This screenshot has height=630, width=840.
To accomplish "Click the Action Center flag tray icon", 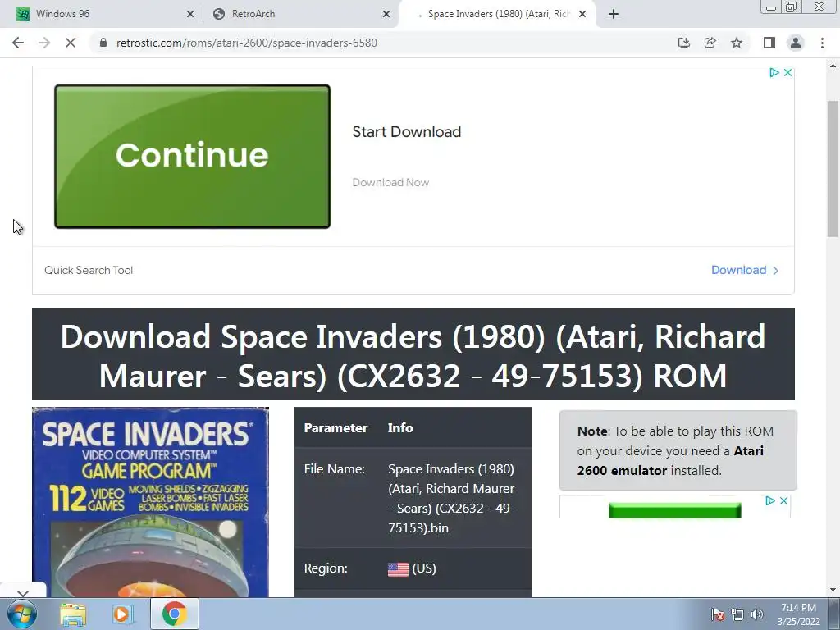I will coord(718,615).
